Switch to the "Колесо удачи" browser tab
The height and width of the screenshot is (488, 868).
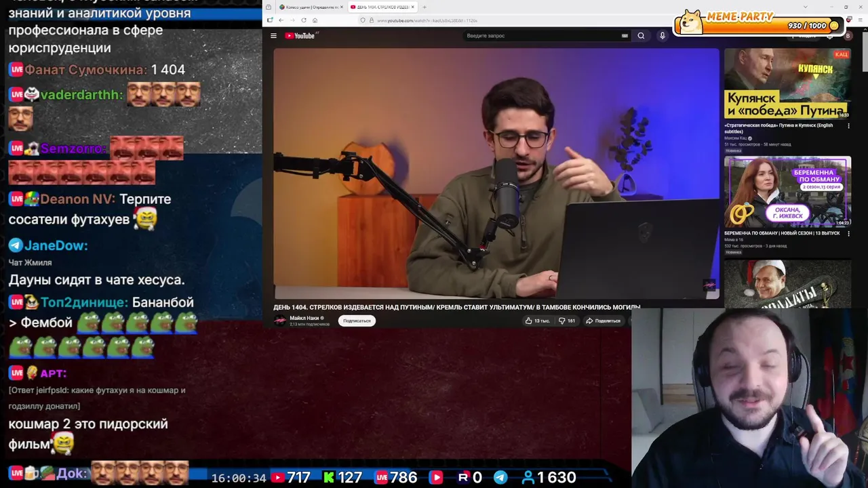[311, 7]
